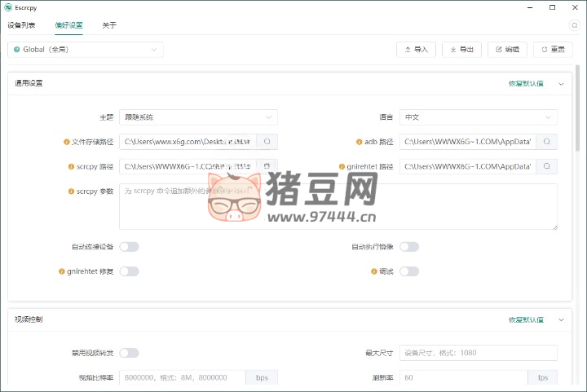
Task: Show info tip for 调试
Action: point(373,271)
